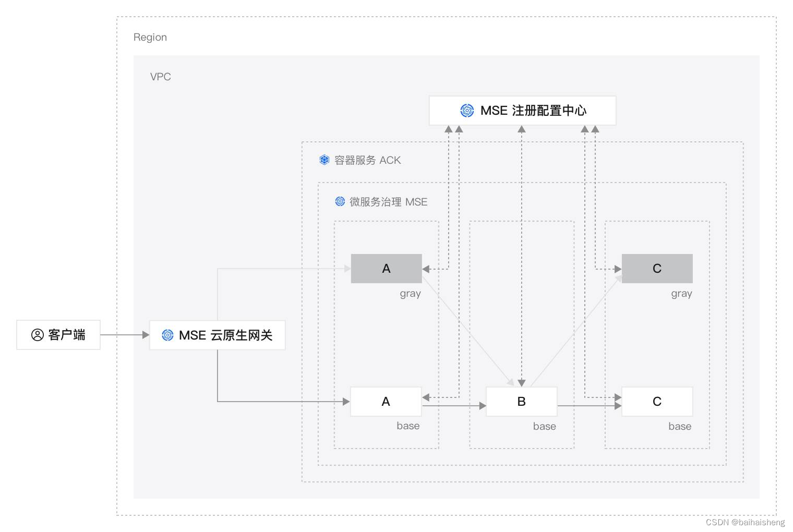Click the VPC label
This screenshot has height=532, width=793.
pyautogui.click(x=160, y=77)
